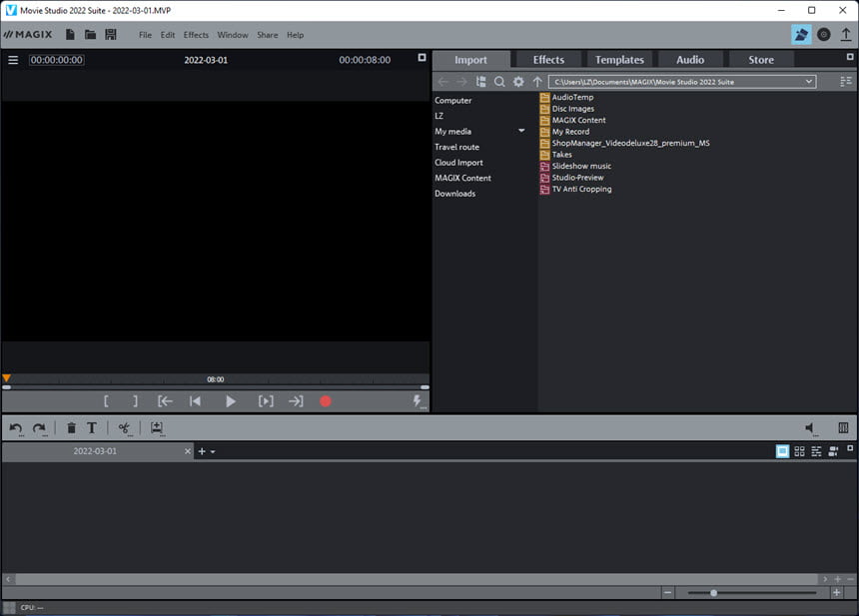Start playback with the Play button
Viewport: 859px width, 616px height.
point(231,401)
